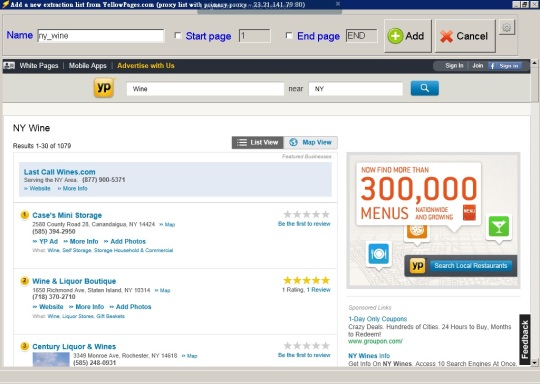Click the scrollbar down arrow

(534, 363)
